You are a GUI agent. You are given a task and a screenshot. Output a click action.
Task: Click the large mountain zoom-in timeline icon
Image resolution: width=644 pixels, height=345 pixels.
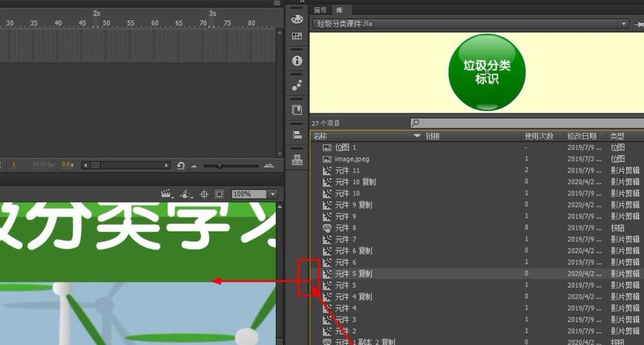click(269, 165)
